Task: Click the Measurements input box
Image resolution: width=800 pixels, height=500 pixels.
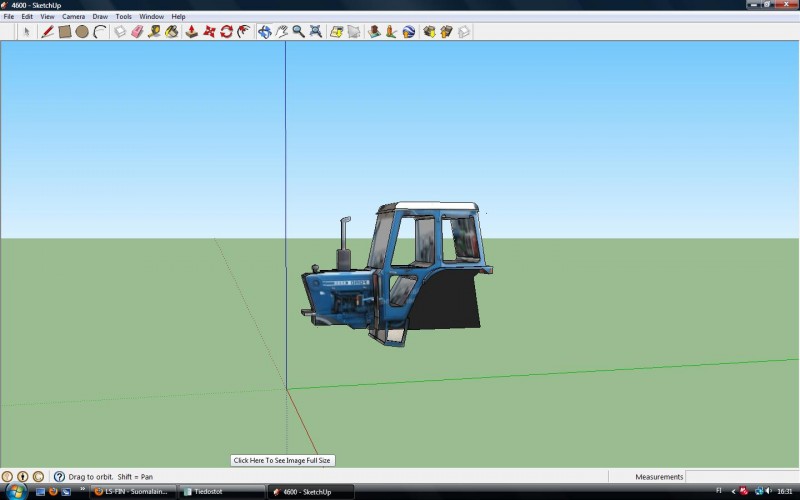Action: pos(742,477)
